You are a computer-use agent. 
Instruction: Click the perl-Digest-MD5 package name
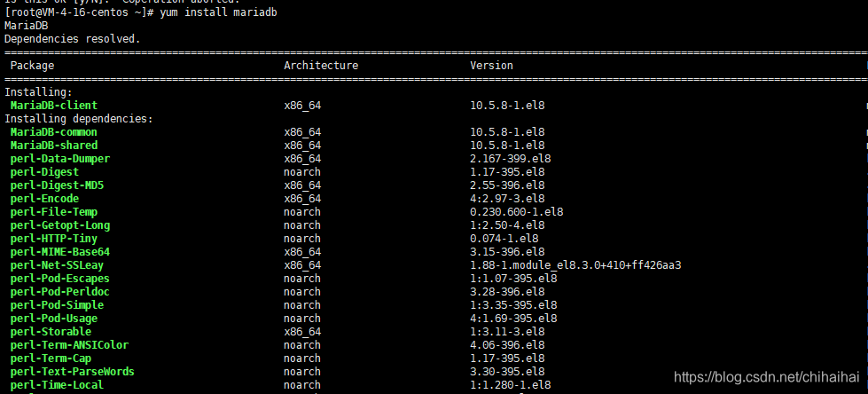57,185
